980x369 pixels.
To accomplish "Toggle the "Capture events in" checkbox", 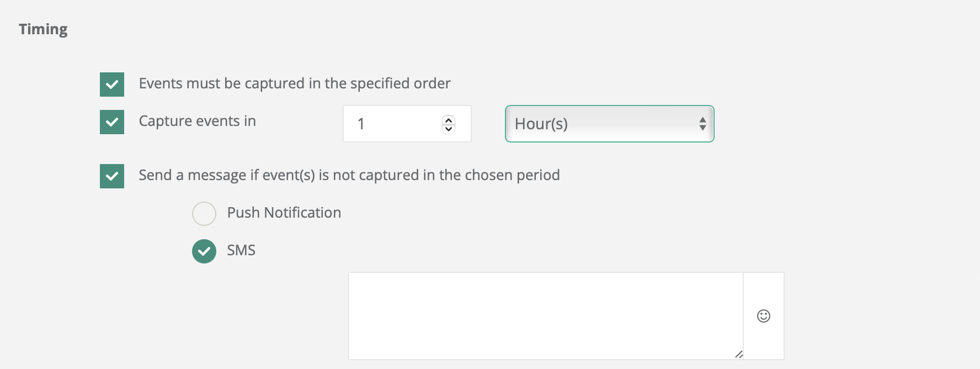I will click(112, 122).
